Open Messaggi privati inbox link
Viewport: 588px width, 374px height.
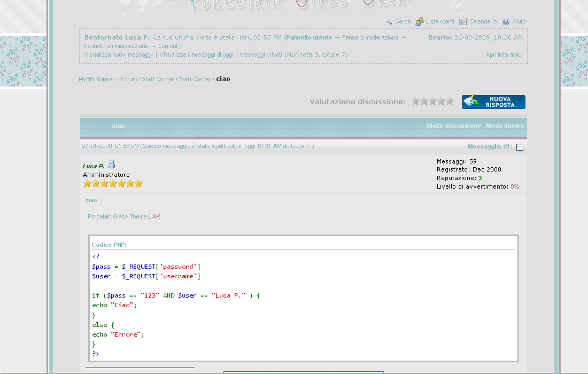[261, 54]
